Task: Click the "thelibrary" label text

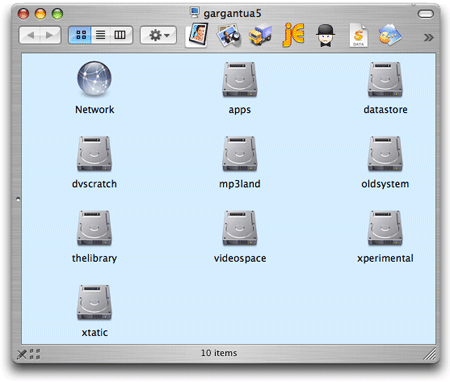Action: point(94,258)
